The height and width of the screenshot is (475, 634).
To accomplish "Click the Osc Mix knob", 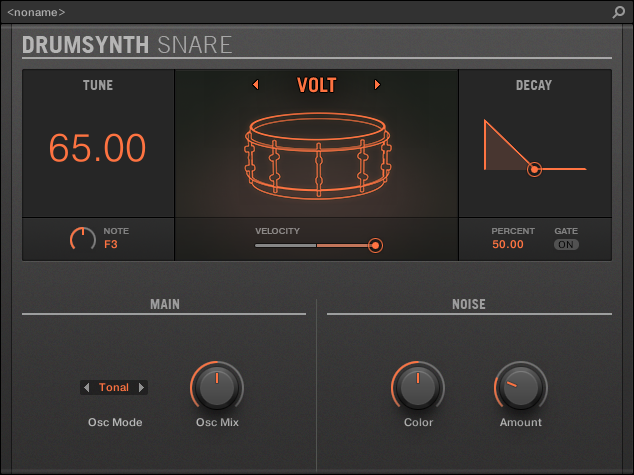I will (x=217, y=387).
